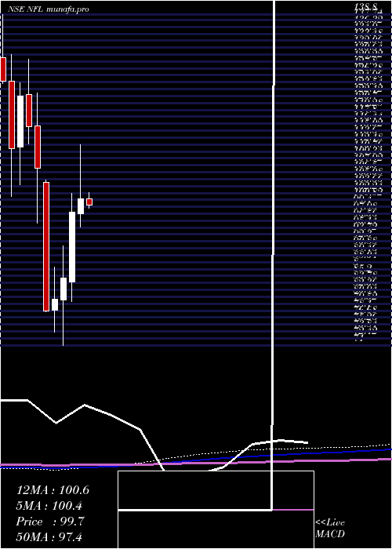The width and height of the screenshot is (392, 549).
Task: Click the 50MA : 97.4 readout
Action: pos(49,536)
